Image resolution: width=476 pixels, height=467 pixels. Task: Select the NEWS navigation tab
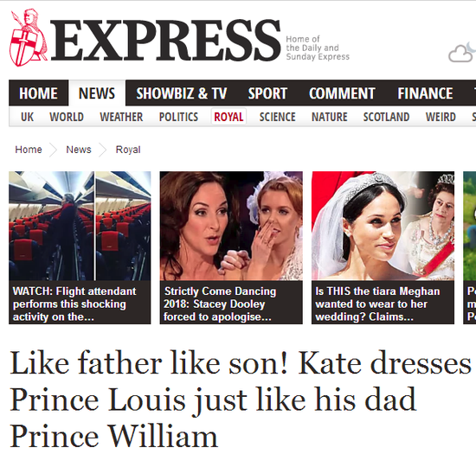click(97, 93)
